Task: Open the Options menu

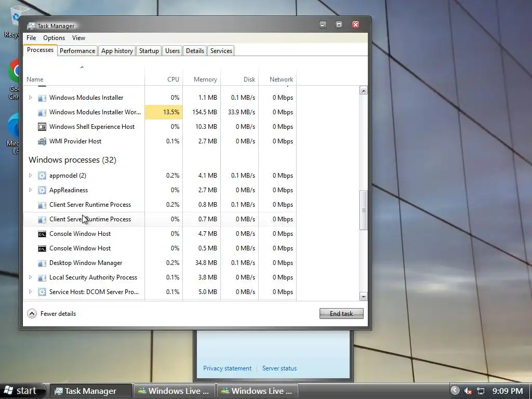Action: [x=54, y=38]
